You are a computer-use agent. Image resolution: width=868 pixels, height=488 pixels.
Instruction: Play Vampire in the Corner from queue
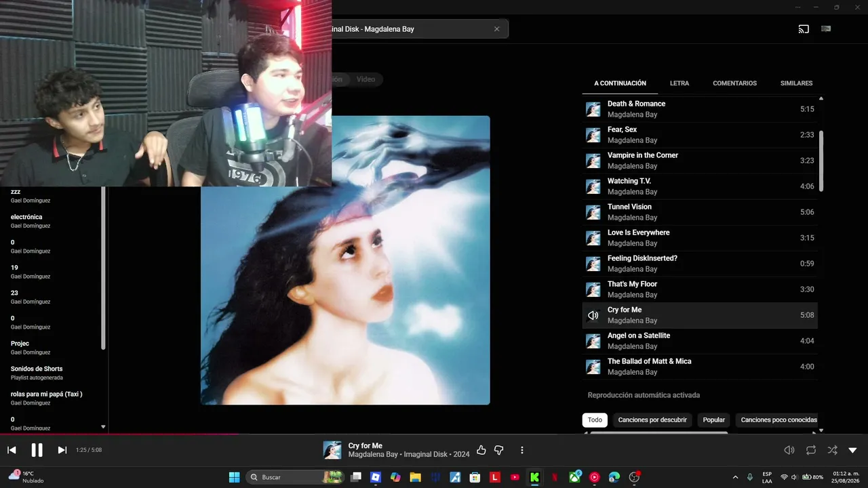700,161
